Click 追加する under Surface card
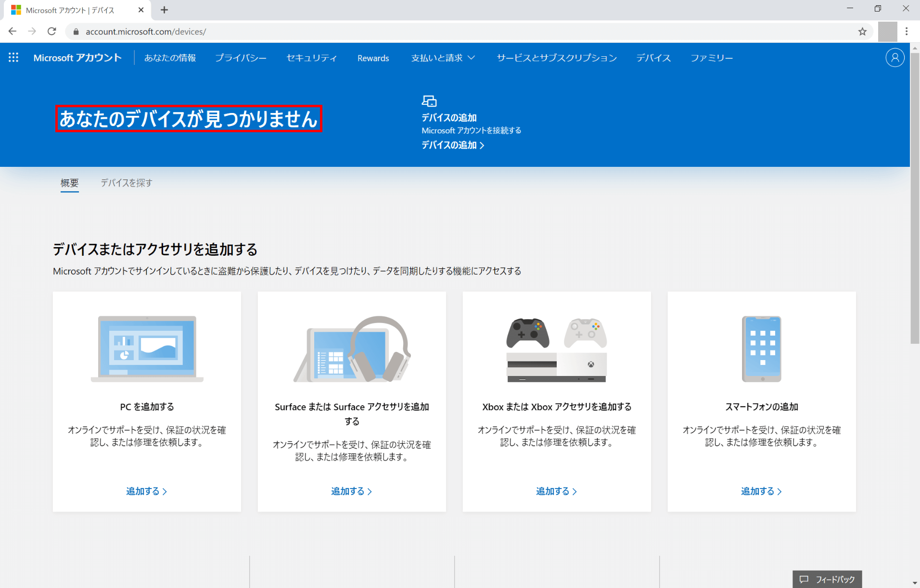This screenshot has width=920, height=588. (351, 491)
